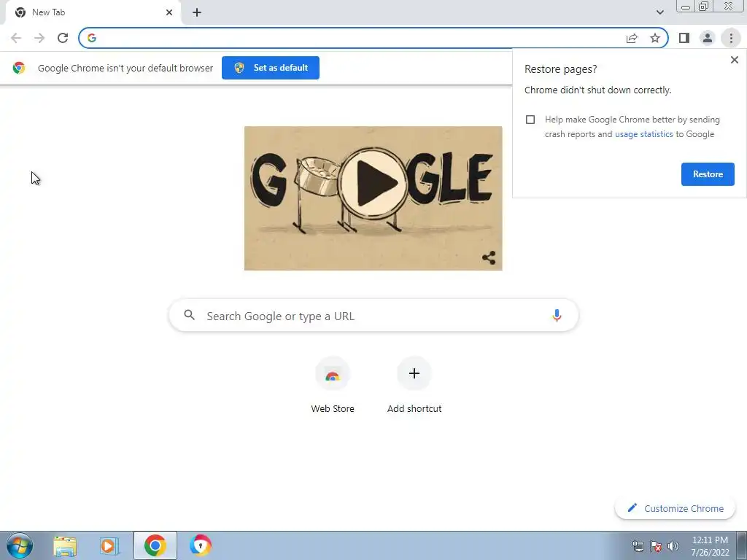The image size is (747, 560).
Task: Launch Windows Media Player from taskbar
Action: pos(109,545)
